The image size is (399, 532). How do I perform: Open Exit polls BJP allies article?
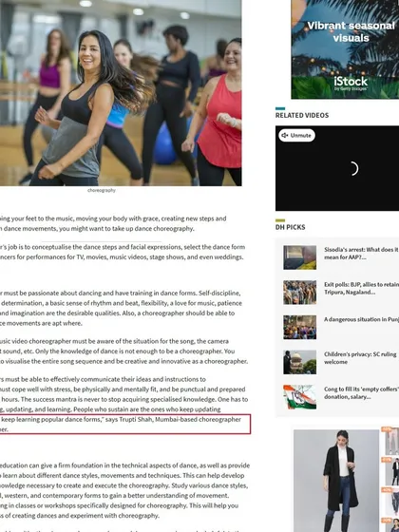[x=361, y=289]
